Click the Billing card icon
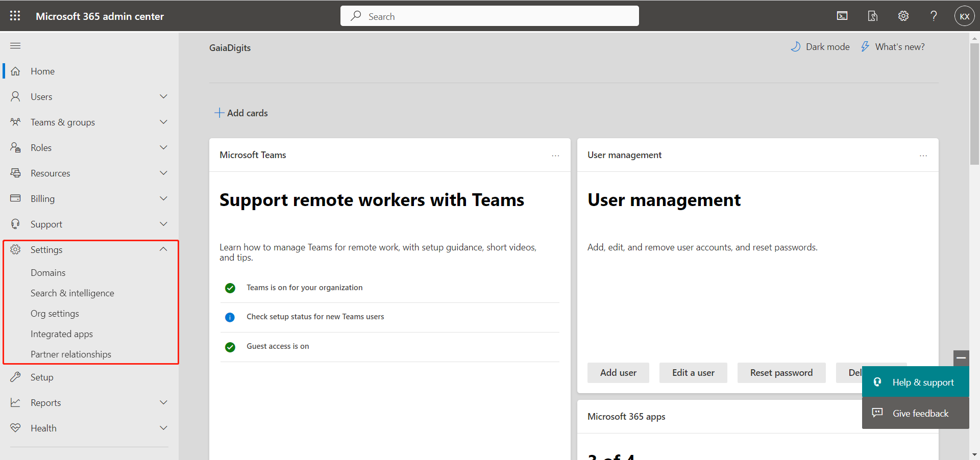The width and height of the screenshot is (980, 460). (16, 198)
